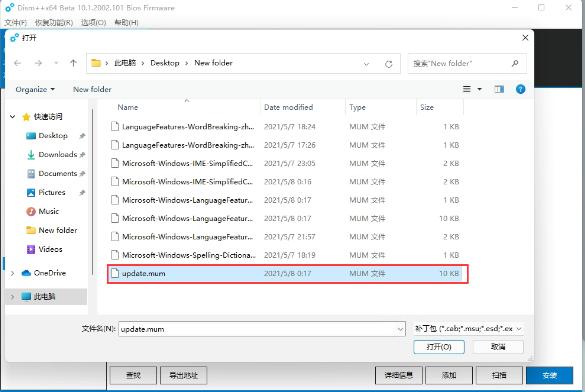The width and height of the screenshot is (585, 392).
Task: Go back with the left arrow button
Action: 18,63
